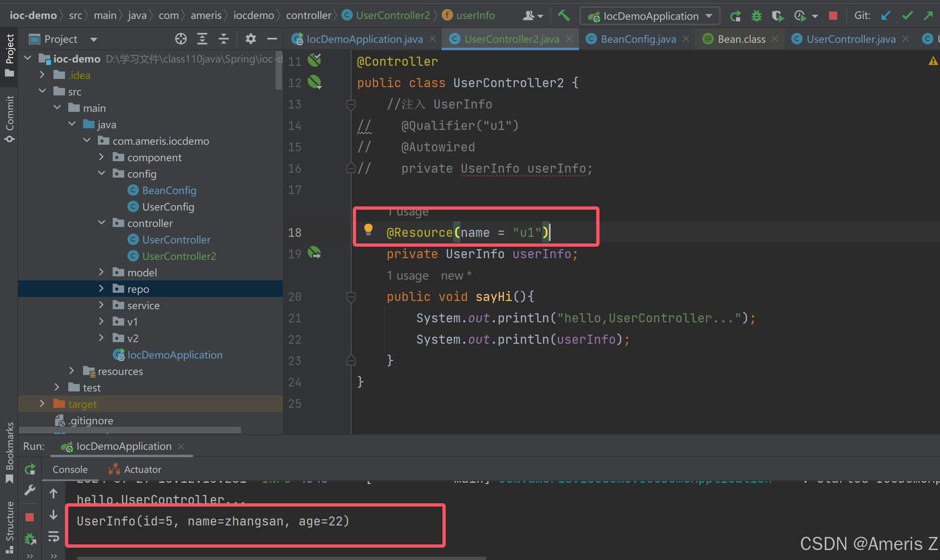Open Project panel settings gear
Viewport: 940px width, 560px height.
click(x=250, y=39)
